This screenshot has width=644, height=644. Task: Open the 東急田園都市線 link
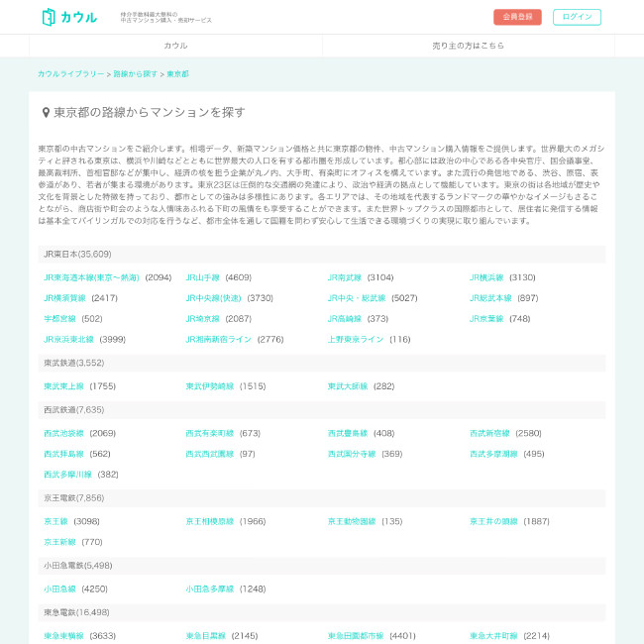coord(356,636)
